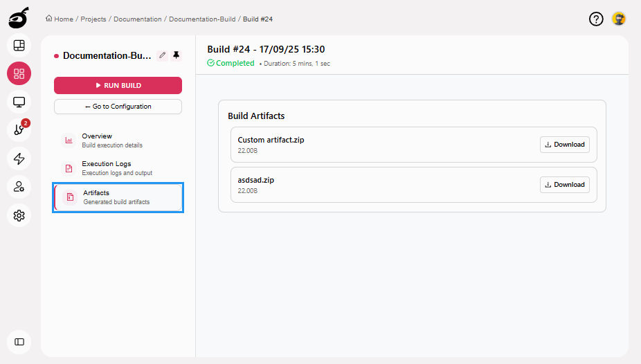Start a build with RUN BUILD

118,85
